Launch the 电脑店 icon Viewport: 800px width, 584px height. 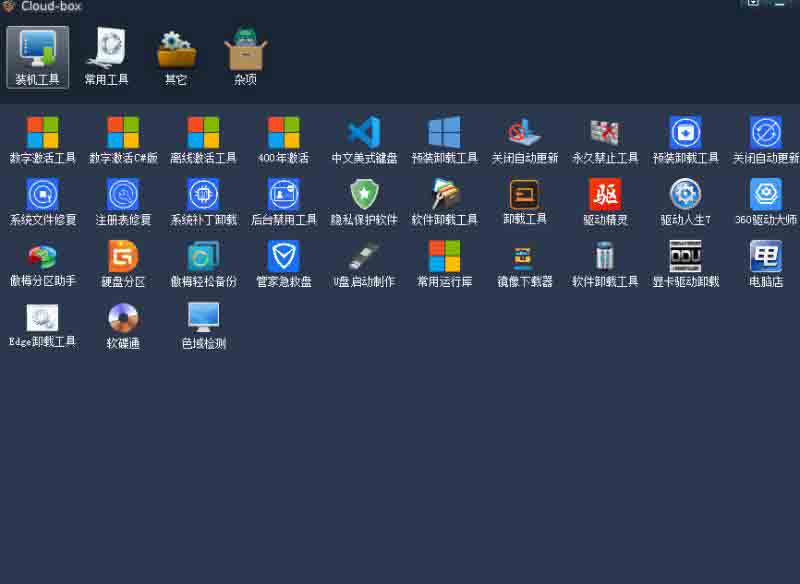[x=766, y=264]
